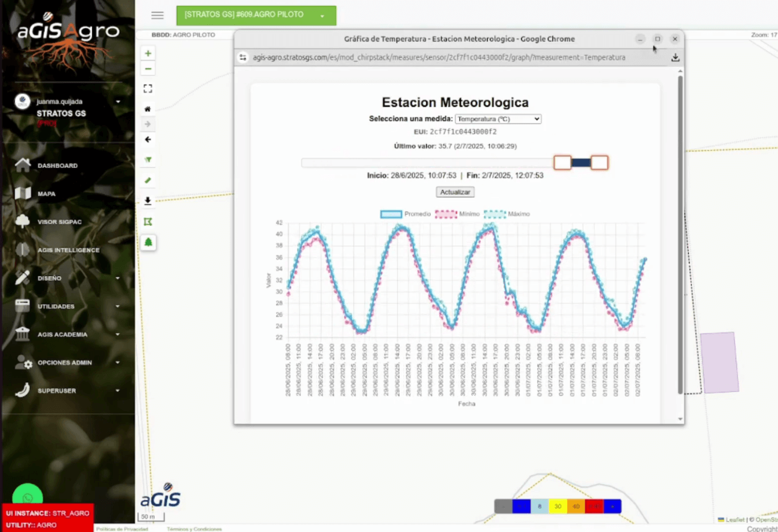Image resolution: width=778 pixels, height=532 pixels.
Task: Open the green filter funnel tool
Action: (148, 160)
